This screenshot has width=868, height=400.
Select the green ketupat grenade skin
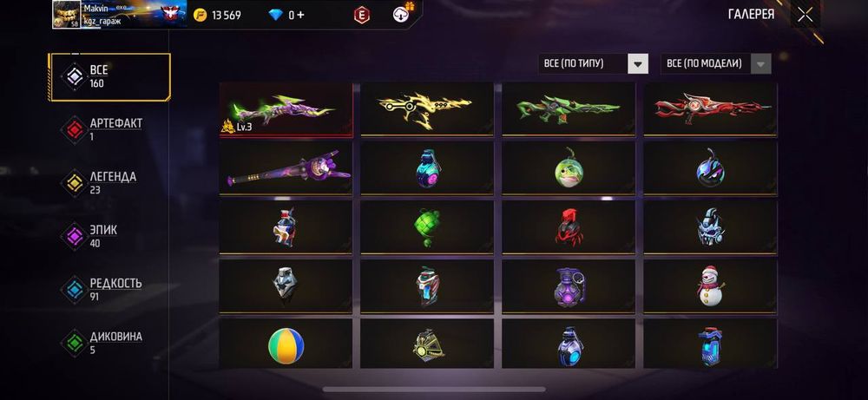point(427,228)
